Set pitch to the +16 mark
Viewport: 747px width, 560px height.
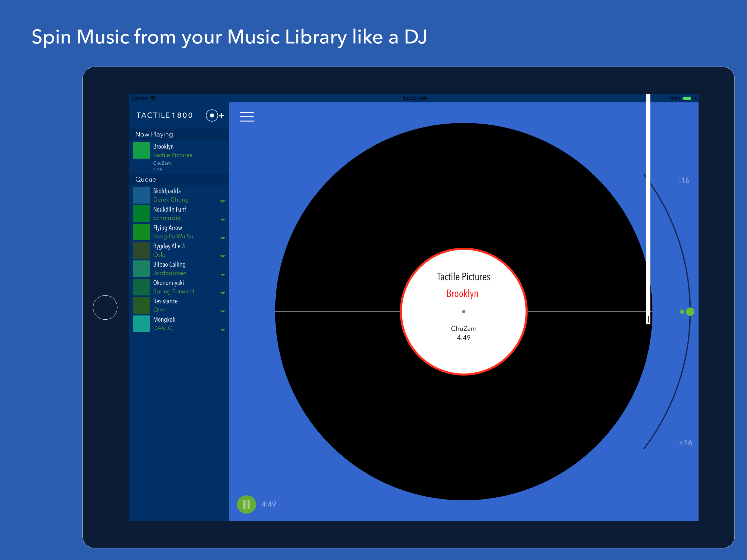pyautogui.click(x=685, y=442)
